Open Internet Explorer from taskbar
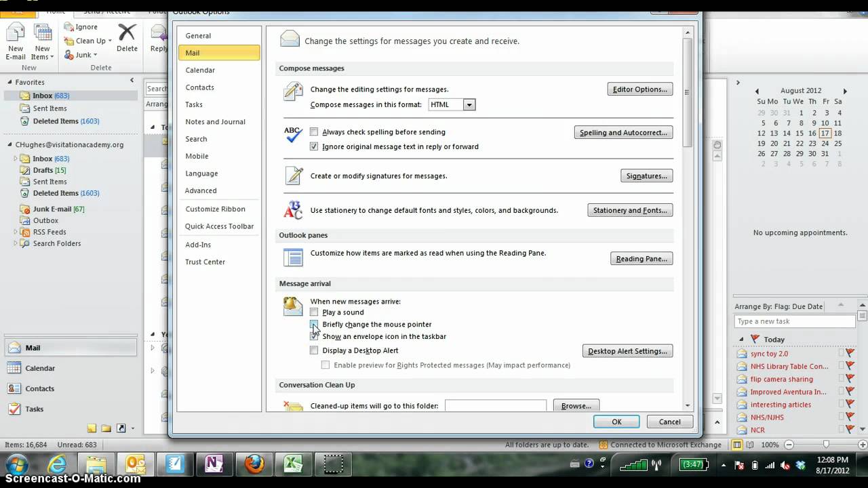The width and height of the screenshot is (868, 488). point(58,465)
